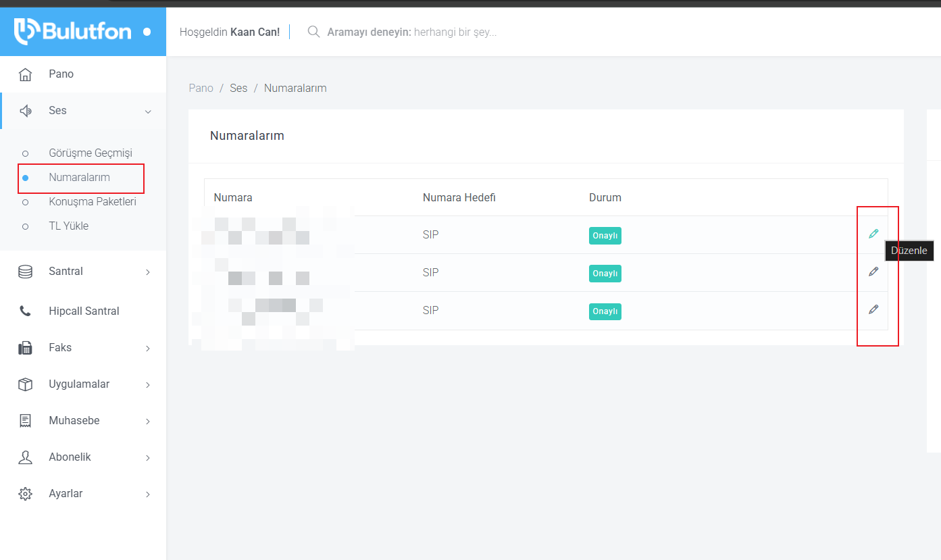This screenshot has width=941, height=560.
Task: Edit the third number row pencil icon
Action: 873,309
